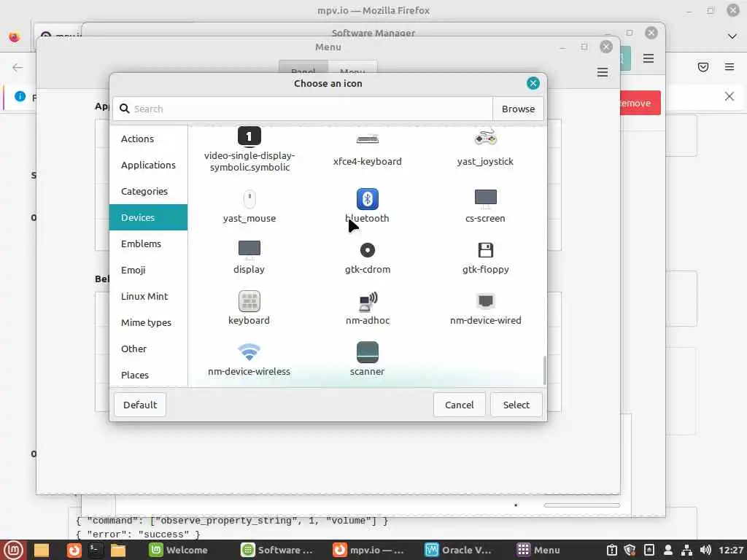The width and height of the screenshot is (747, 560).
Task: Reset icon with the Default button
Action: (140, 405)
